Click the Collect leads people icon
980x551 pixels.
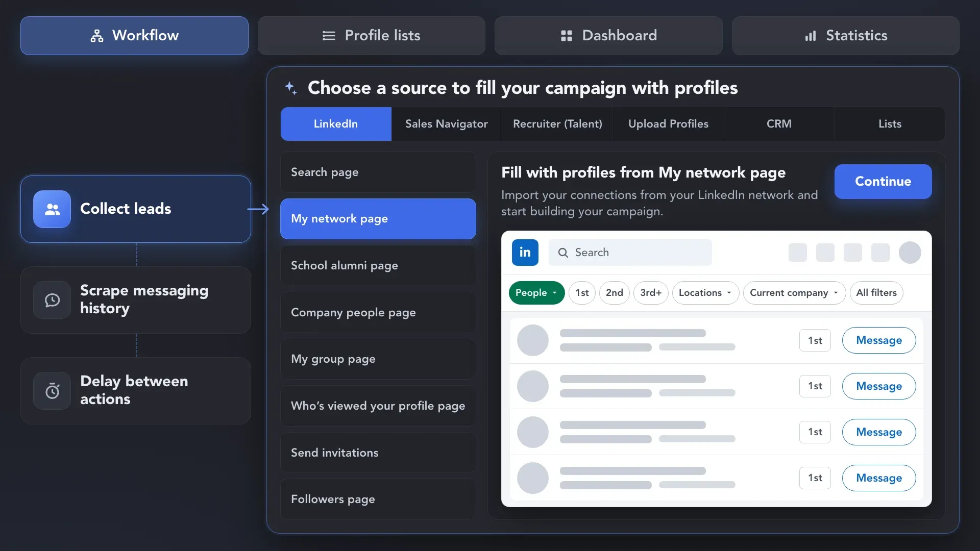click(x=52, y=209)
